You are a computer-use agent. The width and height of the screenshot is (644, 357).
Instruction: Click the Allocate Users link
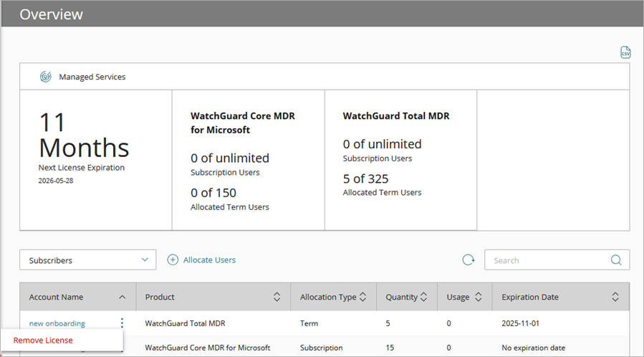click(x=209, y=260)
